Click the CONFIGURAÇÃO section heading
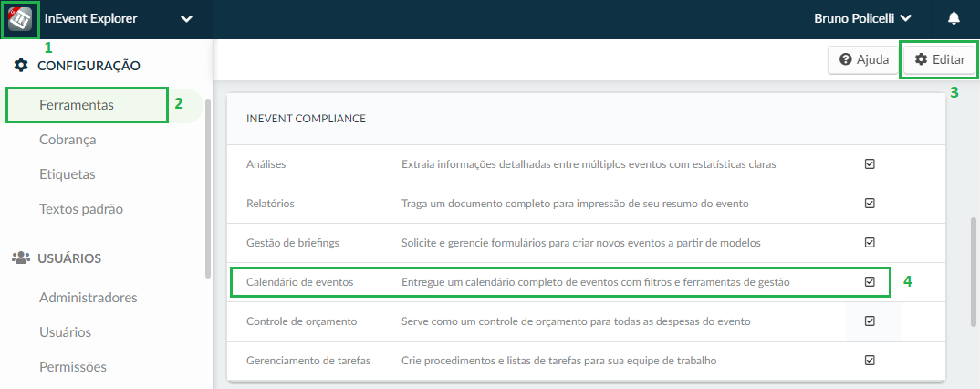Viewport: 980px width, 389px height. (x=89, y=65)
